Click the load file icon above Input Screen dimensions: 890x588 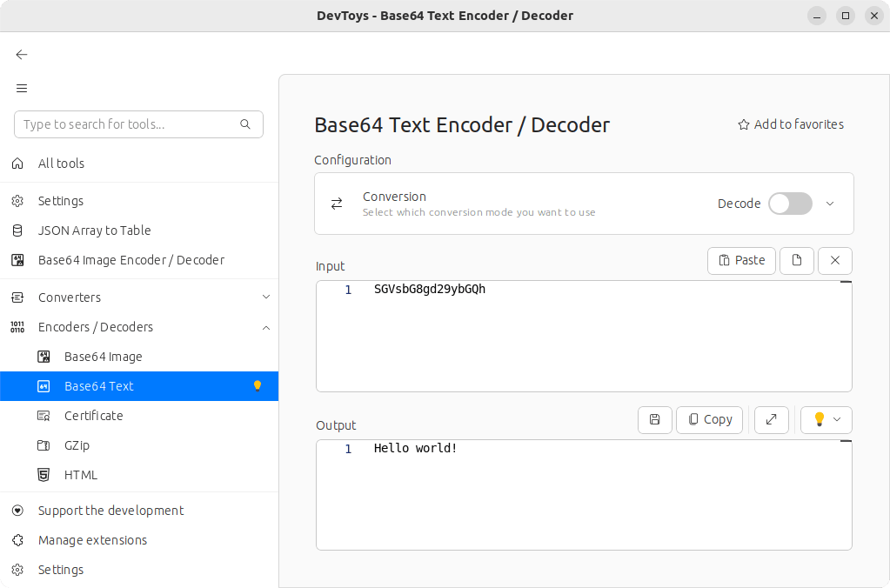click(796, 260)
